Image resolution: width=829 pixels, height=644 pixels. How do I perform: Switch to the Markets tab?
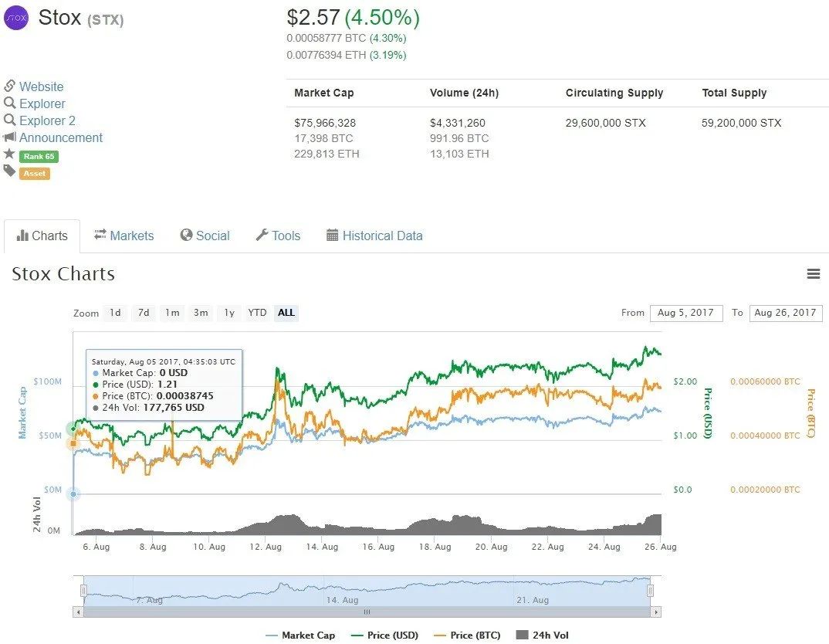coord(124,236)
